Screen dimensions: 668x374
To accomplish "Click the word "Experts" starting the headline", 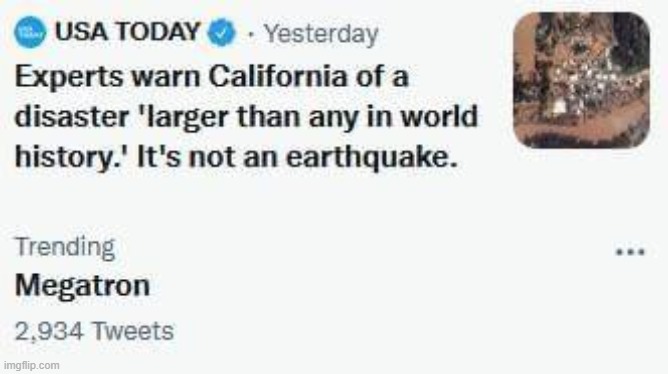I will pos(69,78).
